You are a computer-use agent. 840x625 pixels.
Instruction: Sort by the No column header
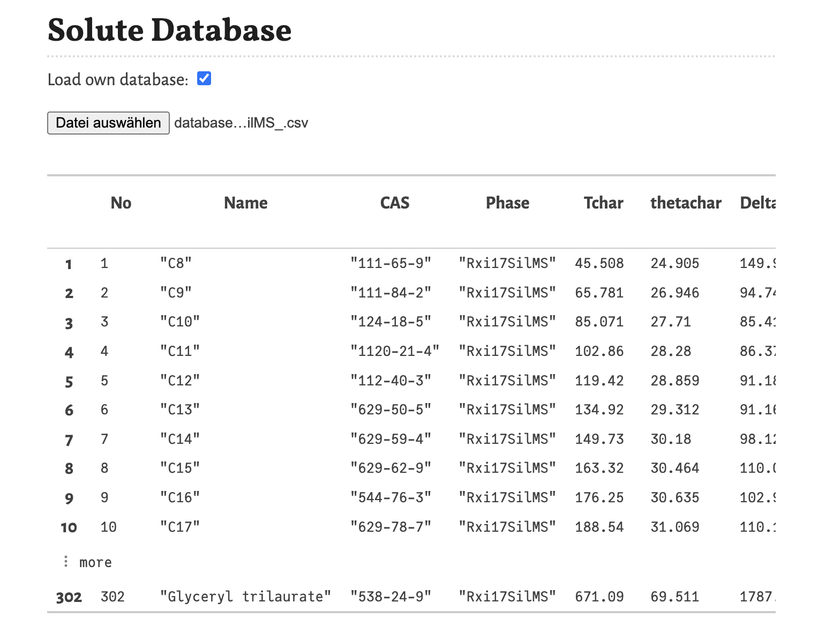click(x=121, y=203)
